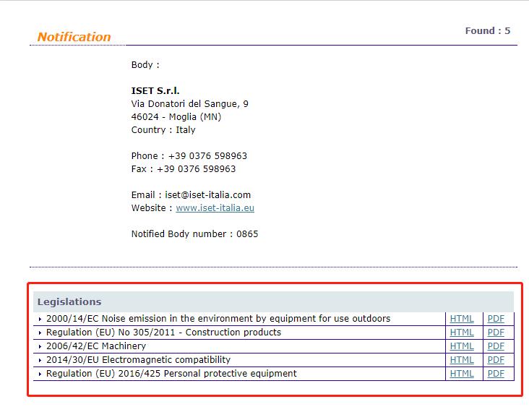Expand arrow beside Regulation 2016/425 Personal protective equipment
This screenshot has width=529, height=420.
[40, 374]
